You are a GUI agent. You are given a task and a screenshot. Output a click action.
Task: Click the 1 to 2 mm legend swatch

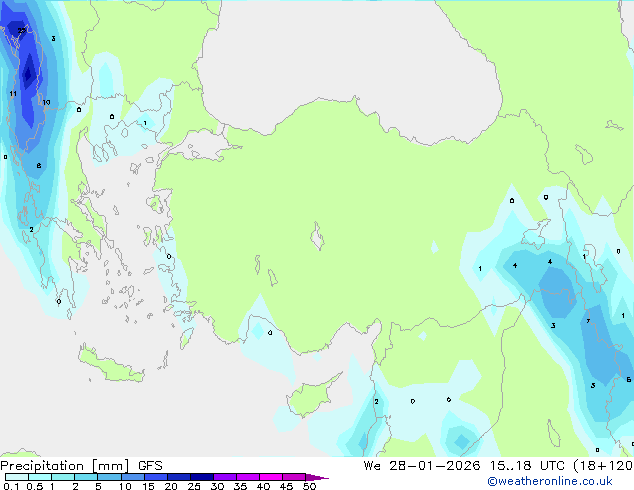coord(63,477)
